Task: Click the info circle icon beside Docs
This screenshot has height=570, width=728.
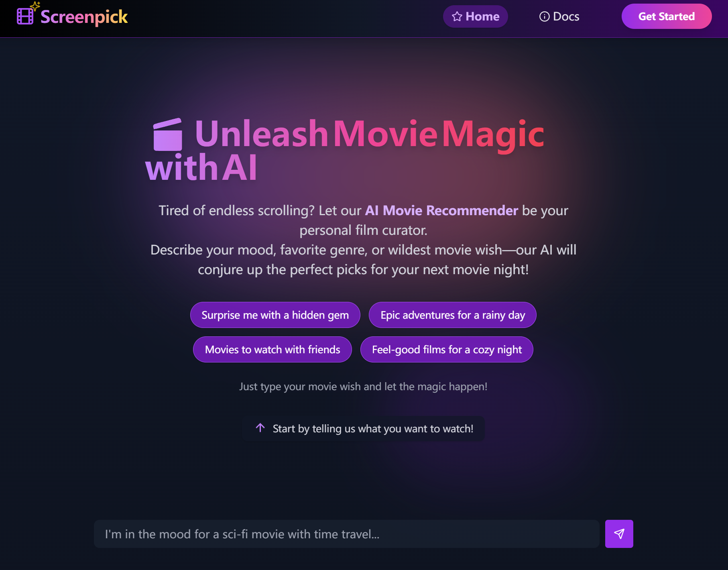Action: click(544, 16)
